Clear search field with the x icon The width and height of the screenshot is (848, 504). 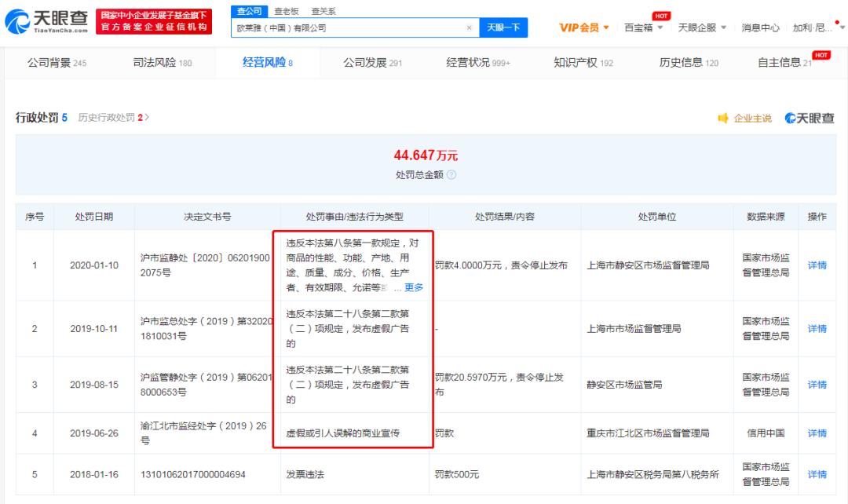tap(469, 27)
